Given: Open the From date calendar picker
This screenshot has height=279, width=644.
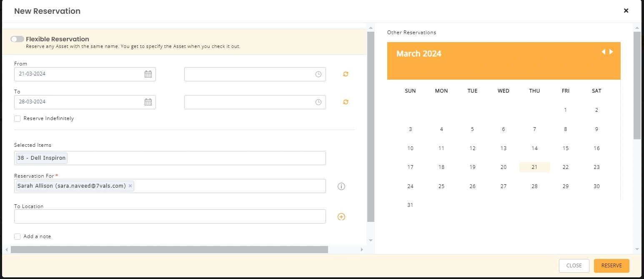Looking at the screenshot, I should click(x=148, y=74).
